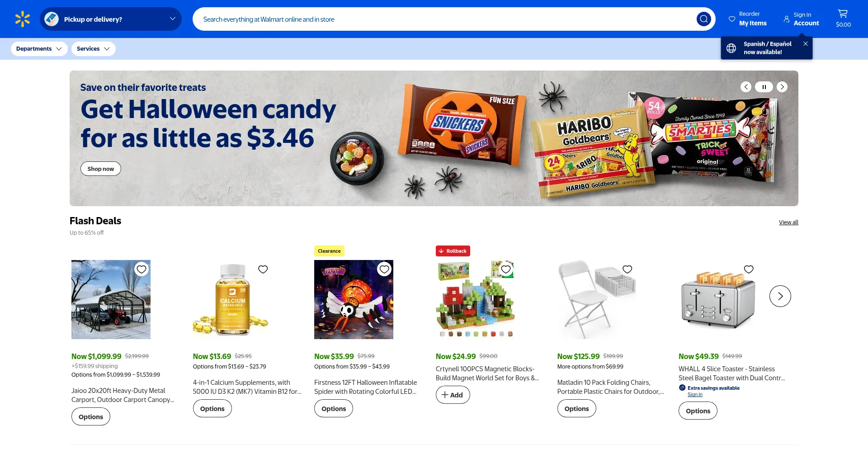The height and width of the screenshot is (449, 868).
Task: Go to next banner slide arrow
Action: (782, 87)
